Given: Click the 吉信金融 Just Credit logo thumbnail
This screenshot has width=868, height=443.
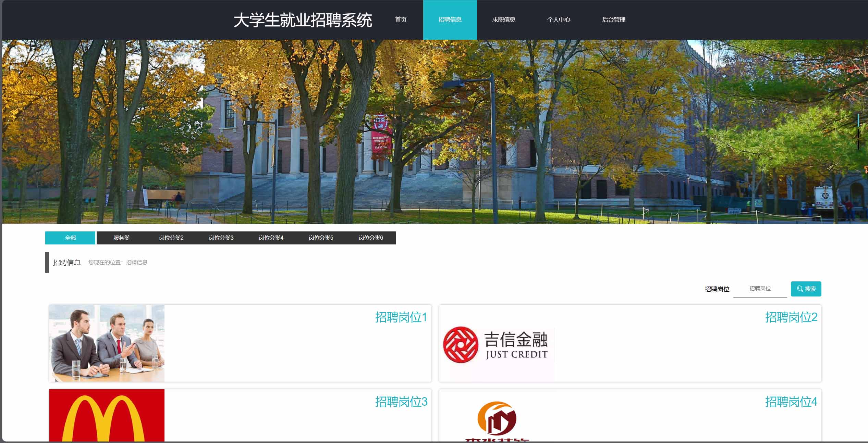Looking at the screenshot, I should [497, 343].
